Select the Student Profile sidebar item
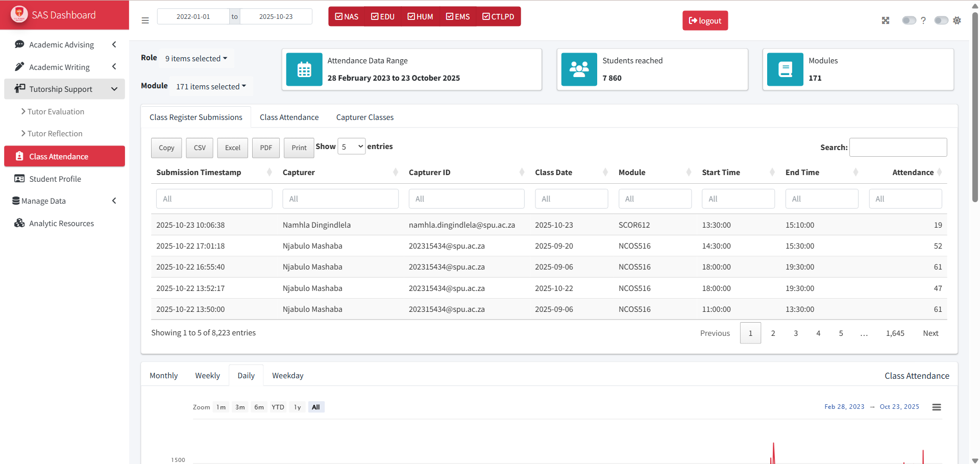Image resolution: width=980 pixels, height=464 pixels. (54, 179)
